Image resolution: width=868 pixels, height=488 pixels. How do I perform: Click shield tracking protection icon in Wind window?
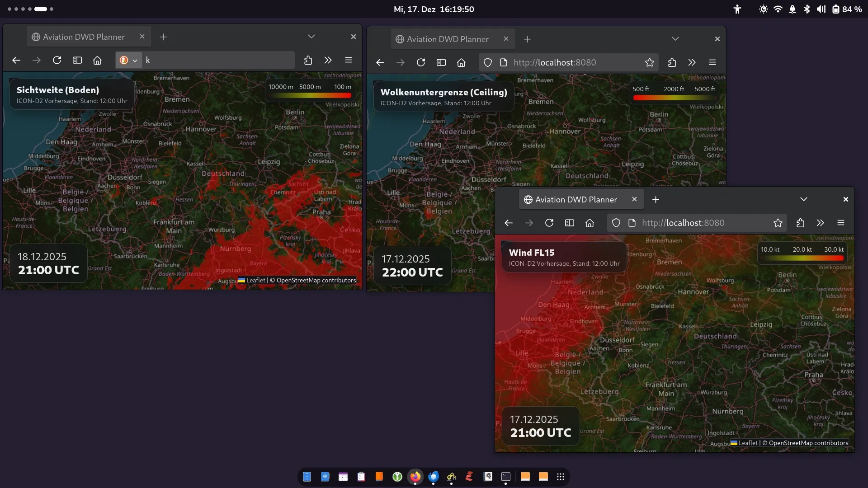tap(616, 223)
